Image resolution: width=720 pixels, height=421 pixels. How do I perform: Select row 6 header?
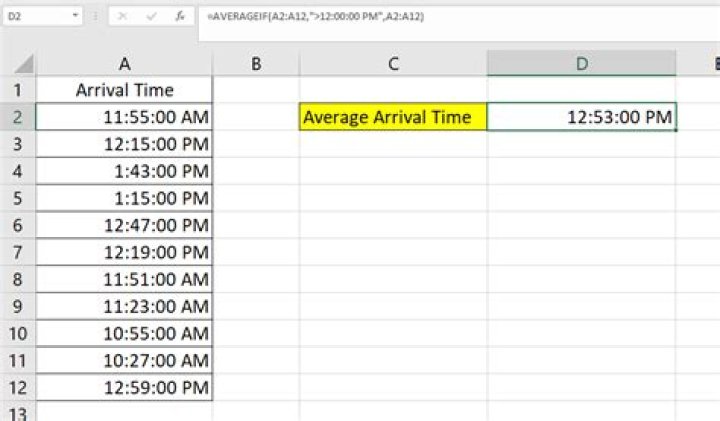[x=18, y=225]
